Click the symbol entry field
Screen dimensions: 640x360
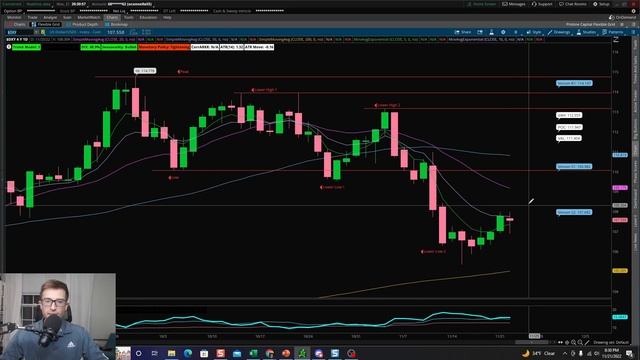(x=19, y=32)
